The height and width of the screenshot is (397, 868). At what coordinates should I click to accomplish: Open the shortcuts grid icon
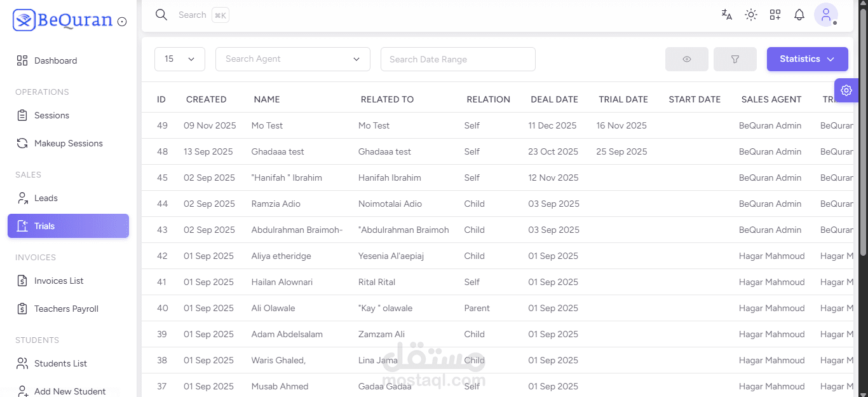775,15
